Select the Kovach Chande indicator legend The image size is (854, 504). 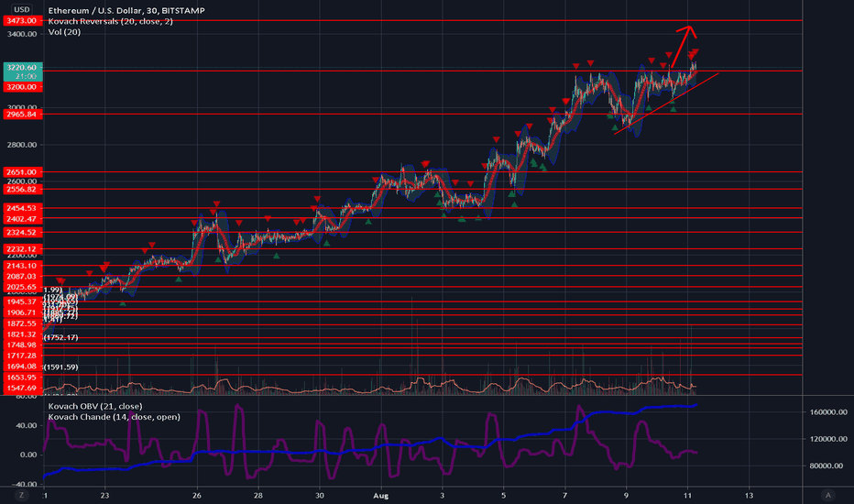[114, 417]
